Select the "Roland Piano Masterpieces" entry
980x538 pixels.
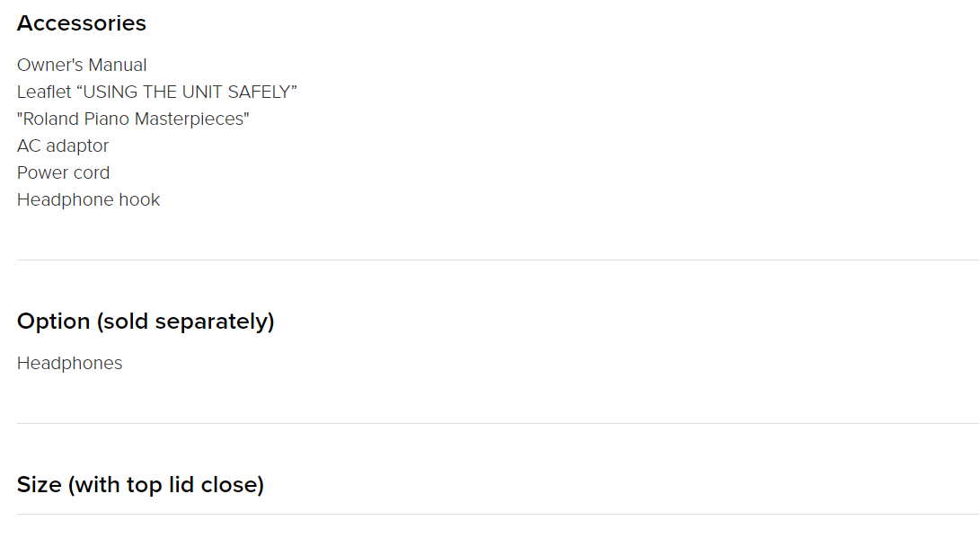pyautogui.click(x=133, y=119)
